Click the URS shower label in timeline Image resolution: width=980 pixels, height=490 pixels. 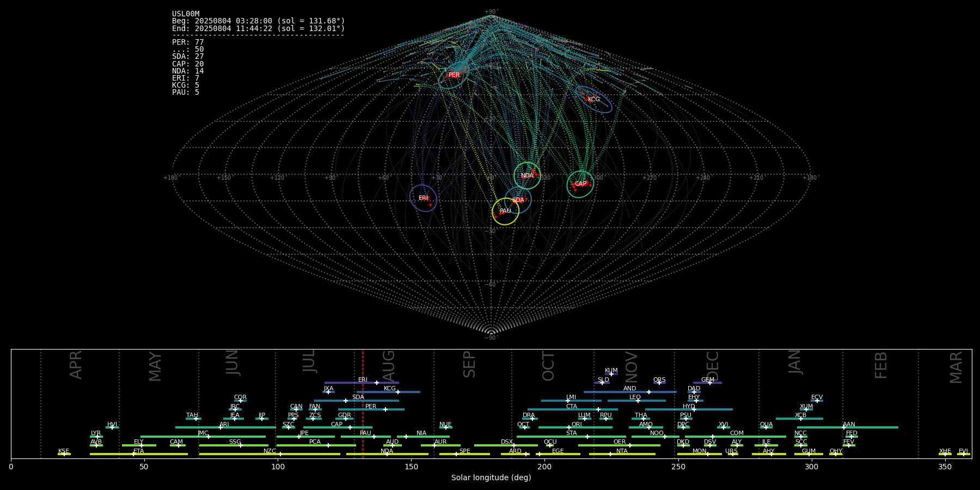point(731,451)
